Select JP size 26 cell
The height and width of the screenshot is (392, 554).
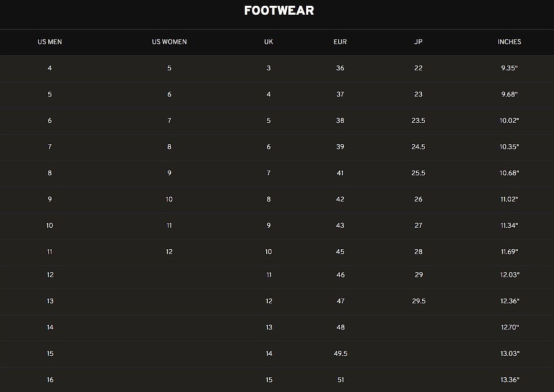coord(418,199)
